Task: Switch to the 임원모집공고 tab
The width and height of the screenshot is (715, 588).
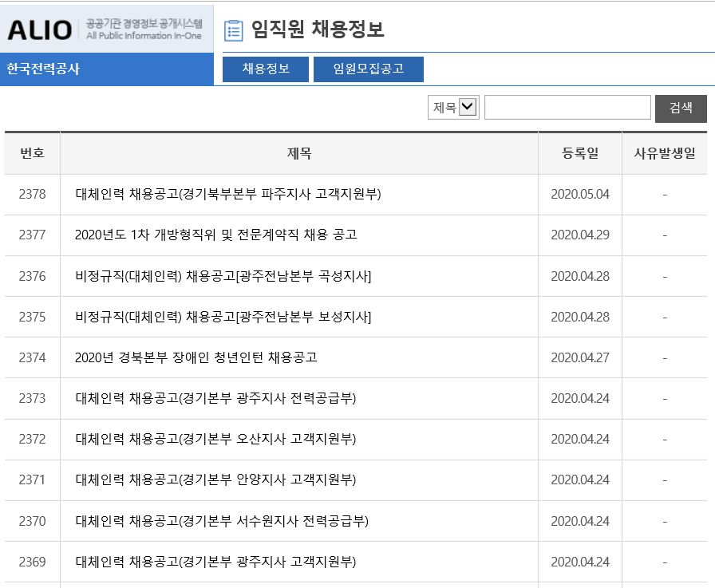Action: click(x=369, y=69)
